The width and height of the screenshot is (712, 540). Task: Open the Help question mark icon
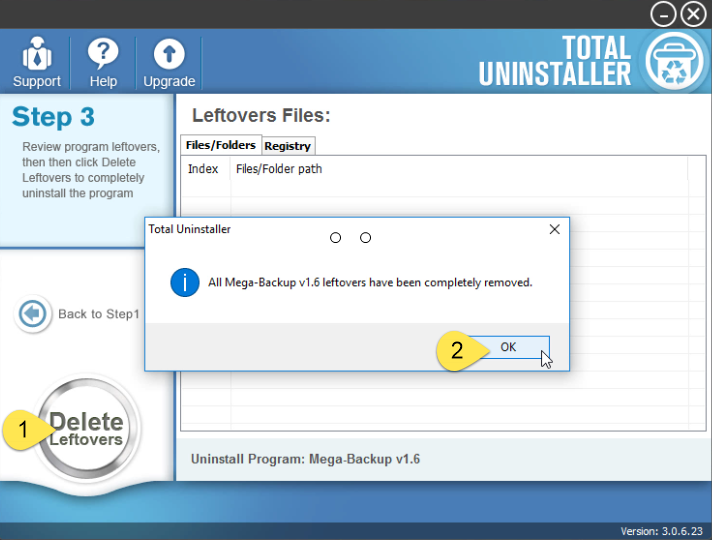tap(103, 54)
